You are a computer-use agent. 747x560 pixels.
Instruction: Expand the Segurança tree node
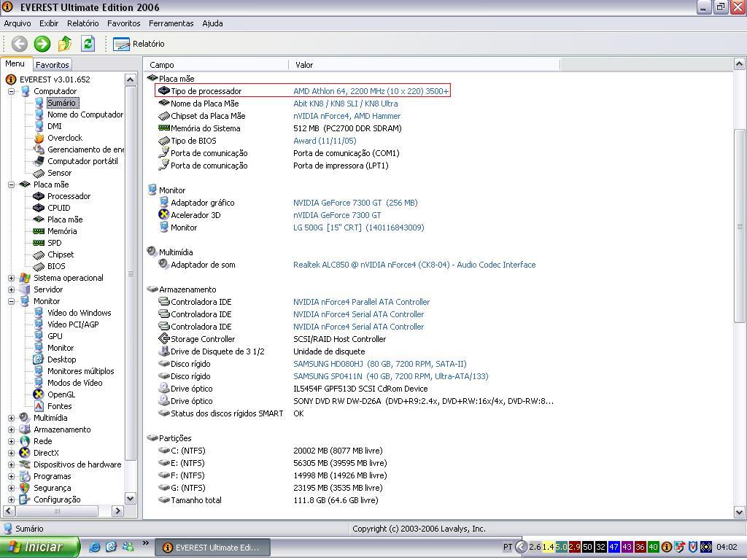[x=12, y=488]
